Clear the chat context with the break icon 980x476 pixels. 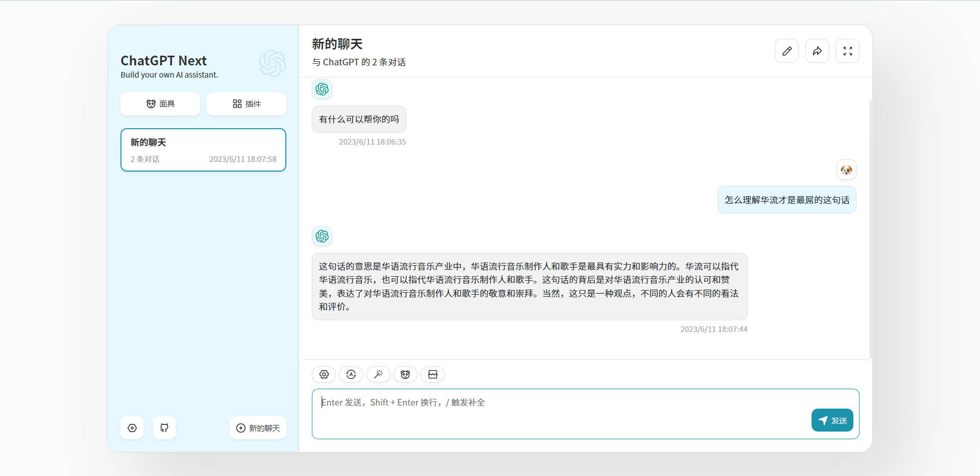432,374
